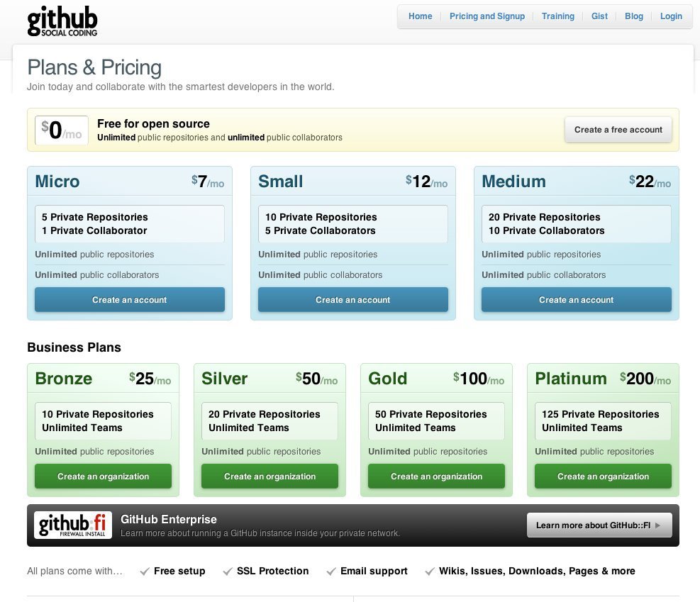The width and height of the screenshot is (700, 602).
Task: Open Pricing and Signup page
Action: click(x=487, y=16)
